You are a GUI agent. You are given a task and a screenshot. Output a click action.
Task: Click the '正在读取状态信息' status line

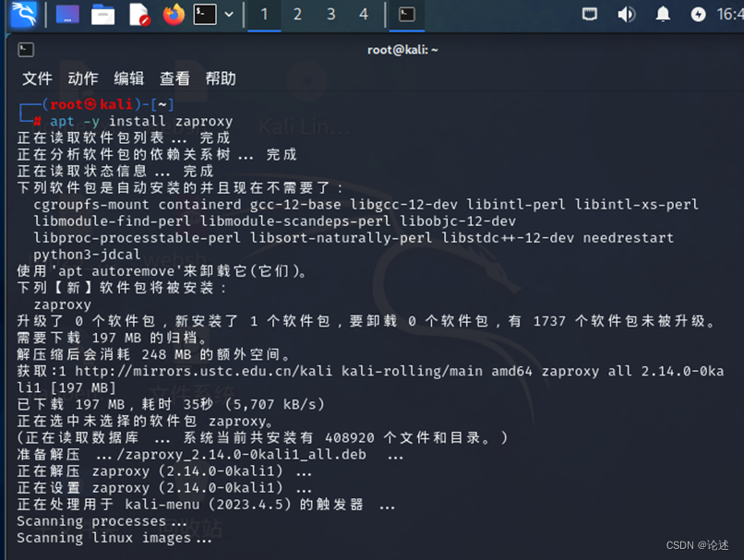[x=115, y=172]
